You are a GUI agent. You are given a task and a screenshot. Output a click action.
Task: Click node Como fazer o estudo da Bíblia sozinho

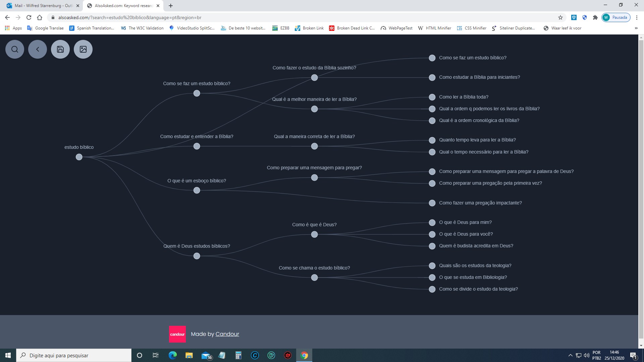coord(314,78)
